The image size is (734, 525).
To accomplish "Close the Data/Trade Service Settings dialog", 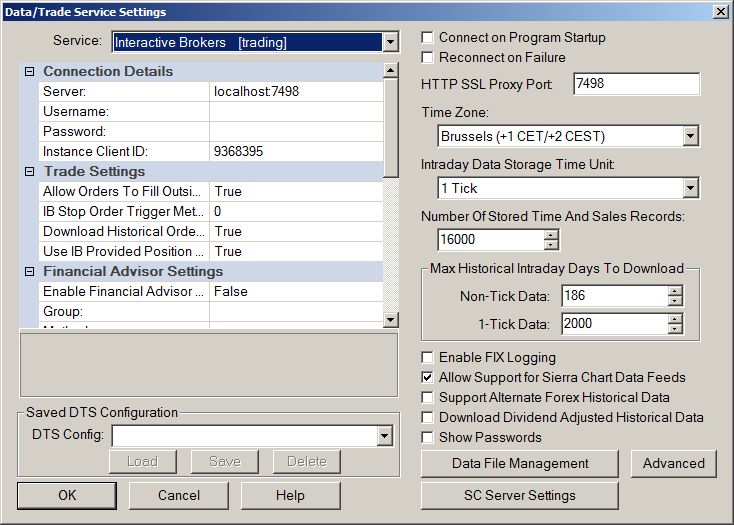I will coord(720,12).
